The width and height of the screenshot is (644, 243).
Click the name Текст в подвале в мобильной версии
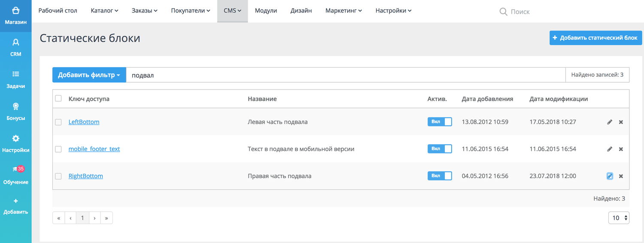301,149
